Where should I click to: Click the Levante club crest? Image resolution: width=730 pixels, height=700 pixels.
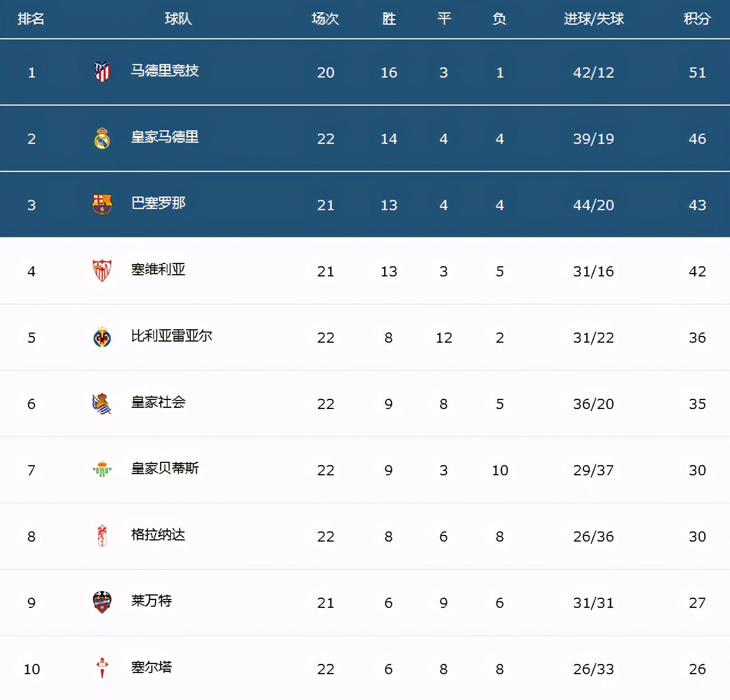click(102, 602)
